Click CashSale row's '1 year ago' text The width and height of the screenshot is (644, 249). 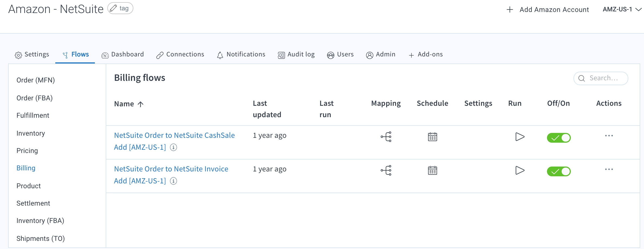point(269,135)
